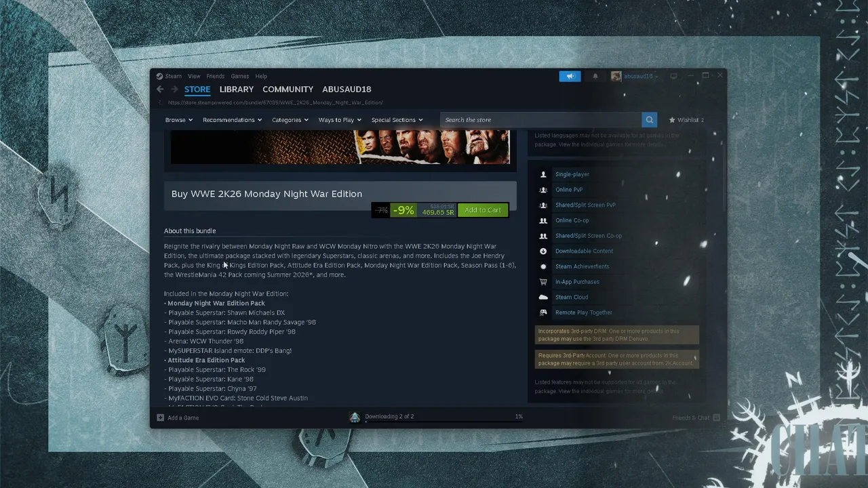This screenshot has width=868, height=488.
Task: Click the Online Co-op feature icon
Action: coord(543,220)
